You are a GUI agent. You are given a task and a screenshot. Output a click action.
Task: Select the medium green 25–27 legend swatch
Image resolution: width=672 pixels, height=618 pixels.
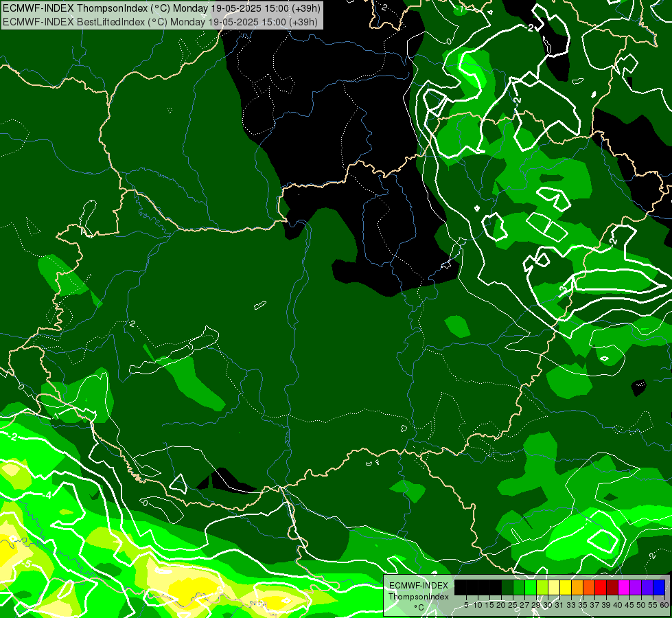pos(519,587)
